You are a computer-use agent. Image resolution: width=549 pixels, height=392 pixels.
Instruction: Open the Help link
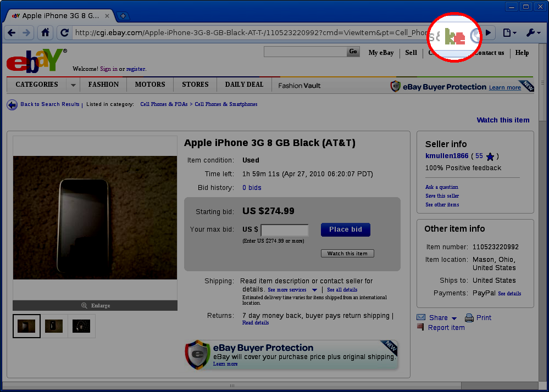522,53
